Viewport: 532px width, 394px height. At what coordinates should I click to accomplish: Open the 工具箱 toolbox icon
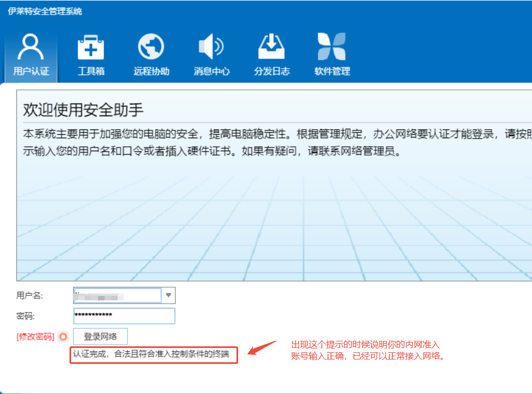pos(91,55)
